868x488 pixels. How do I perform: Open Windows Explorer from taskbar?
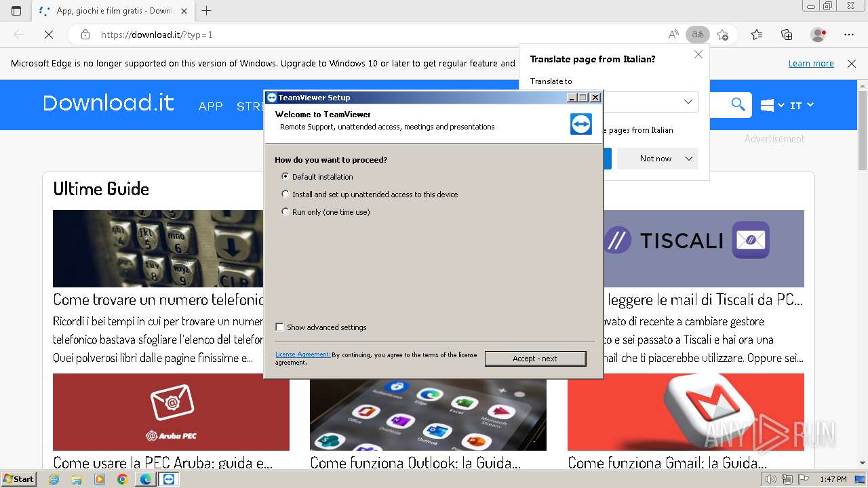(x=77, y=479)
